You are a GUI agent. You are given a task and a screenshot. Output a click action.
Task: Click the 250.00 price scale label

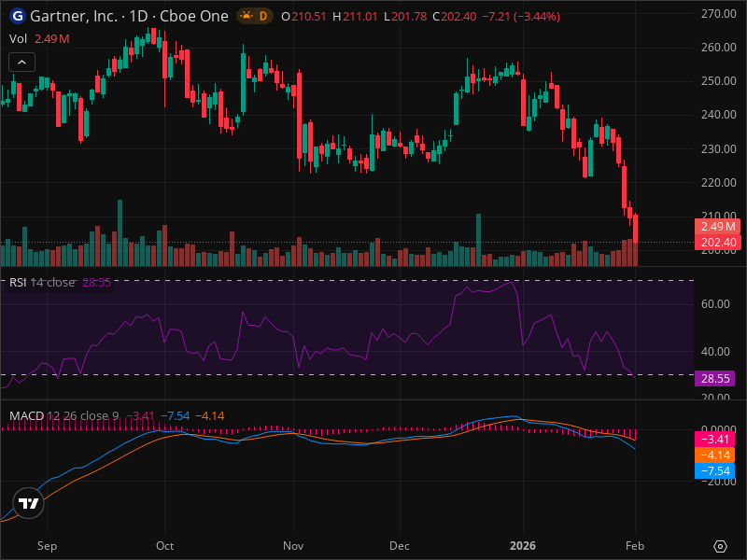coord(719,81)
